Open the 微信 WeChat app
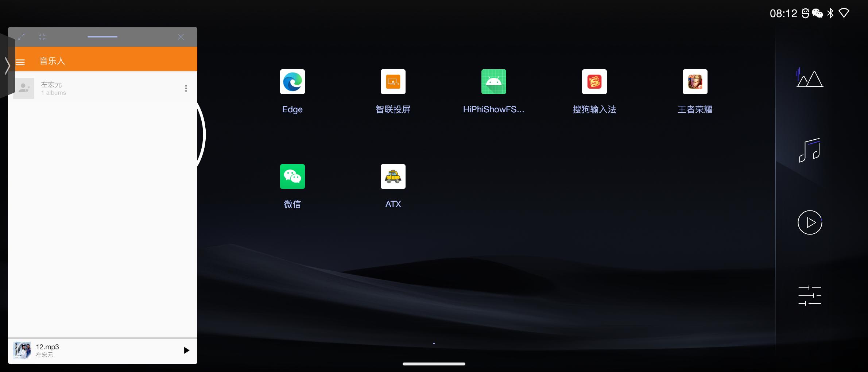The width and height of the screenshot is (868, 372). [292, 177]
